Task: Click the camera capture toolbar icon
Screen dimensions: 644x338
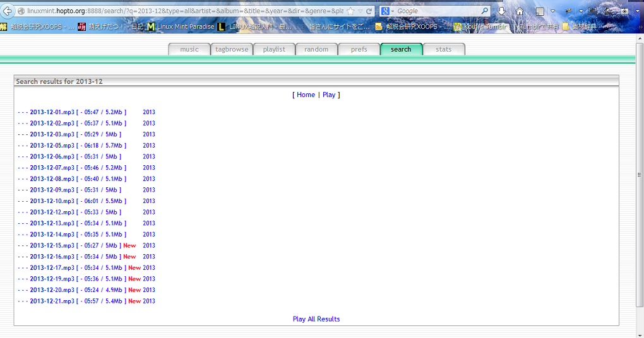Action: [x=624, y=11]
